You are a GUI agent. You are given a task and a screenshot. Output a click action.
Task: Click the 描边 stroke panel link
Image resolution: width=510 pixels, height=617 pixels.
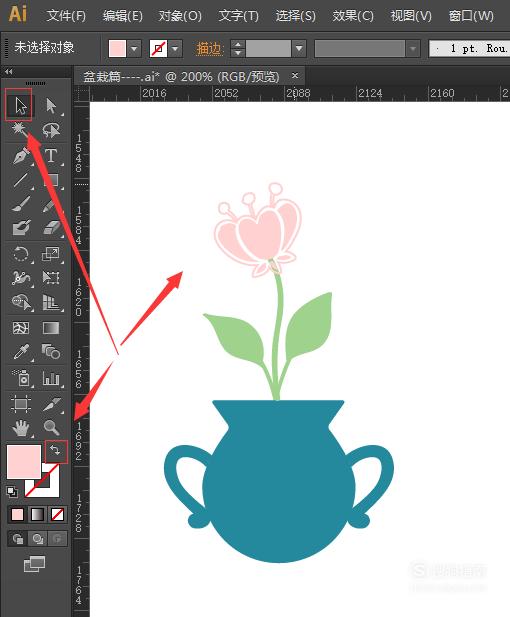click(210, 49)
